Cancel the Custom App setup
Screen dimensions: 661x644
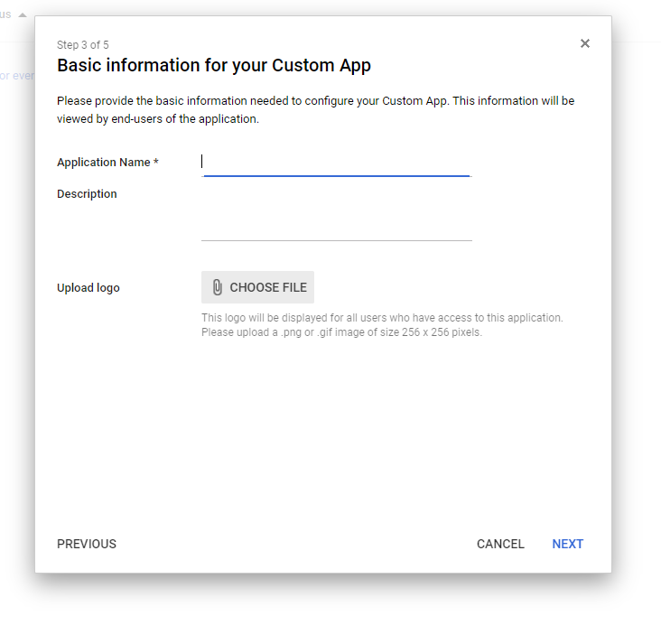pos(500,544)
